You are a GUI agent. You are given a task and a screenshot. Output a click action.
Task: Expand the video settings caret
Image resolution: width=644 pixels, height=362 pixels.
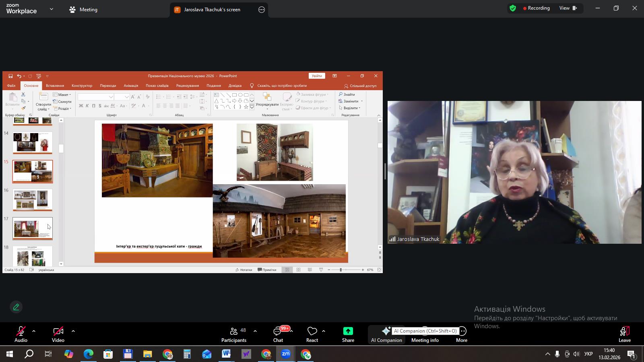tap(73, 331)
